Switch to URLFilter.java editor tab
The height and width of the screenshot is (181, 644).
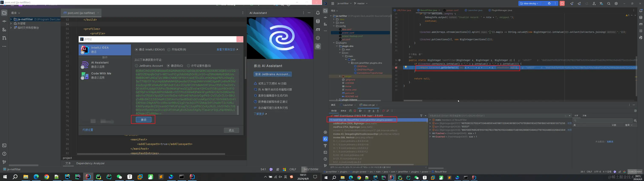(402, 10)
